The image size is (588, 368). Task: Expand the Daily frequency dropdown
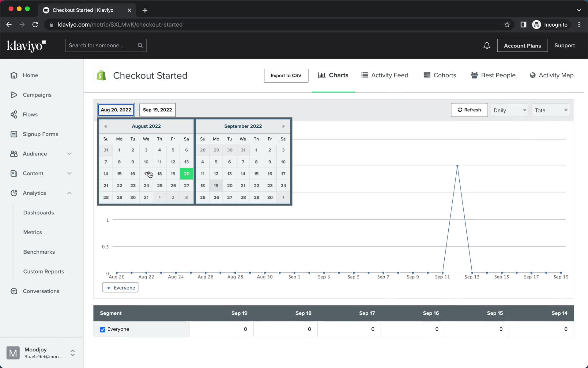tap(508, 110)
